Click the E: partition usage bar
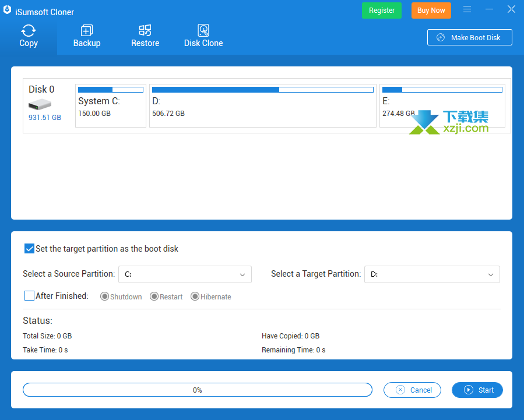 coord(442,90)
